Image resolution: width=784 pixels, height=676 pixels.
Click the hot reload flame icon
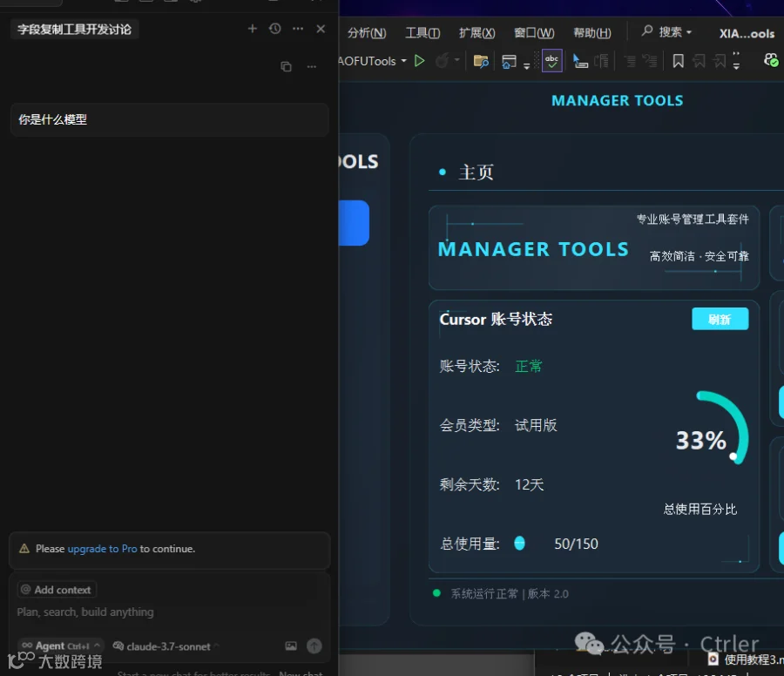coord(442,61)
